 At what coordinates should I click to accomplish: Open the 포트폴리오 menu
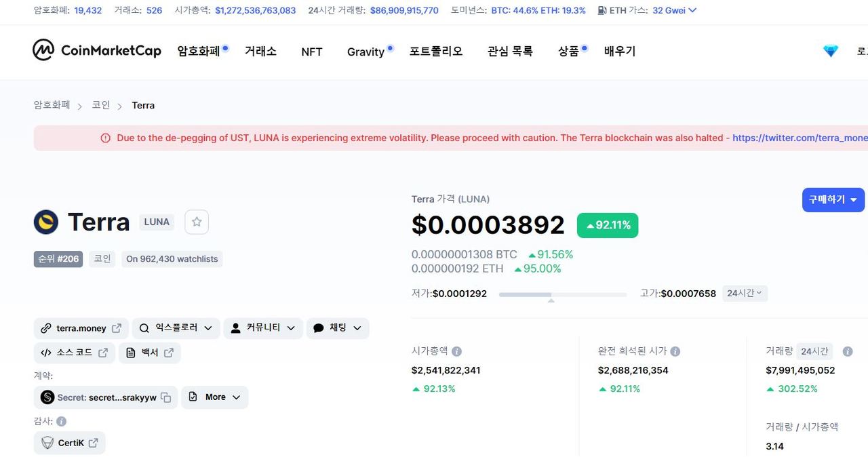click(x=436, y=51)
